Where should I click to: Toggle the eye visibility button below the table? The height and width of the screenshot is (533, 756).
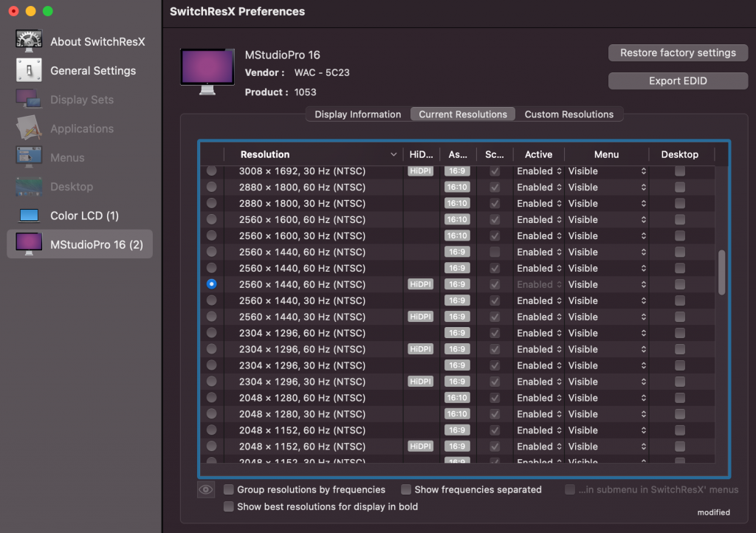206,489
